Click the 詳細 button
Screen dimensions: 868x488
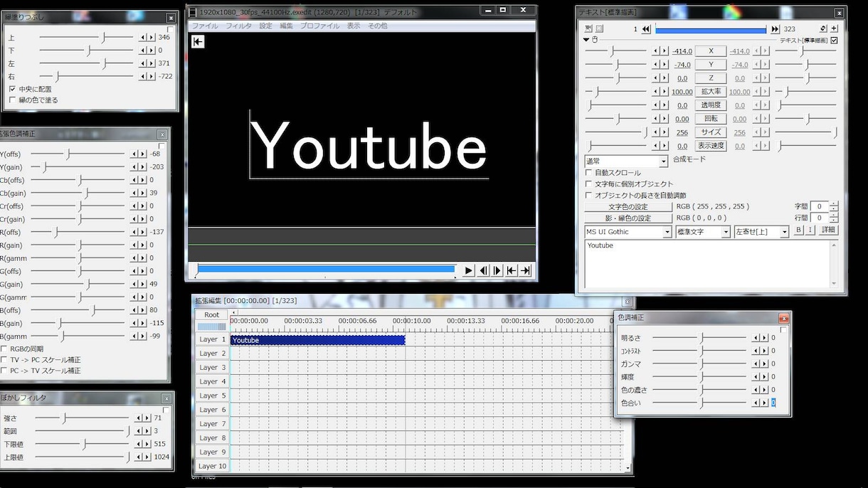[x=828, y=230]
